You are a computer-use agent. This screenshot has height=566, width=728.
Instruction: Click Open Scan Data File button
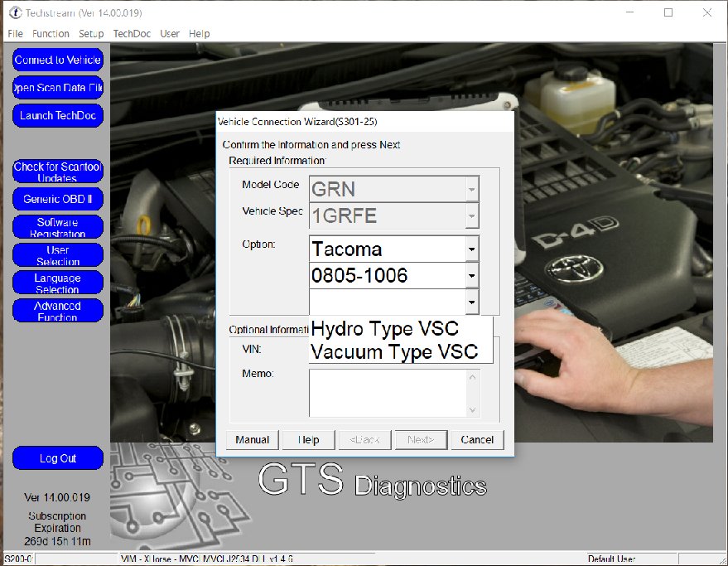tap(58, 88)
